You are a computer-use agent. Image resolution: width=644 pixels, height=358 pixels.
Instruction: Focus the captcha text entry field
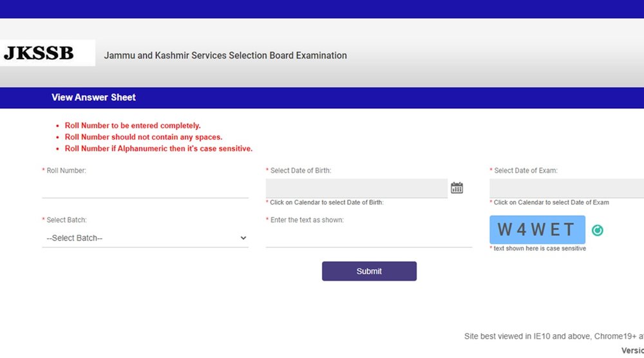[368, 238]
